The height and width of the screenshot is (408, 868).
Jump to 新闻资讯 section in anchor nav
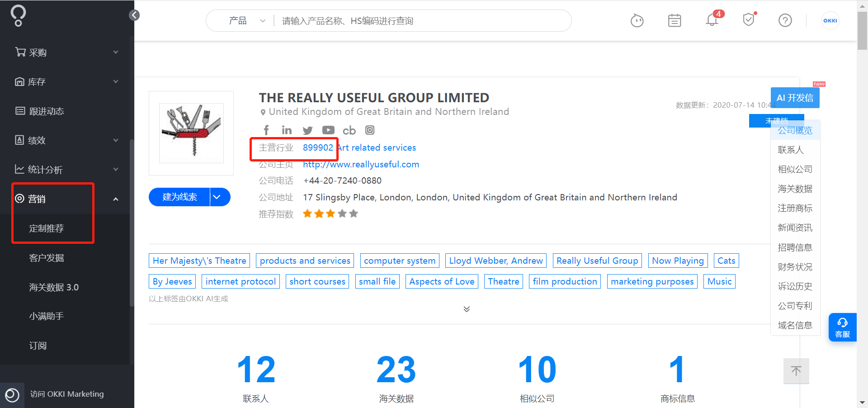795,228
